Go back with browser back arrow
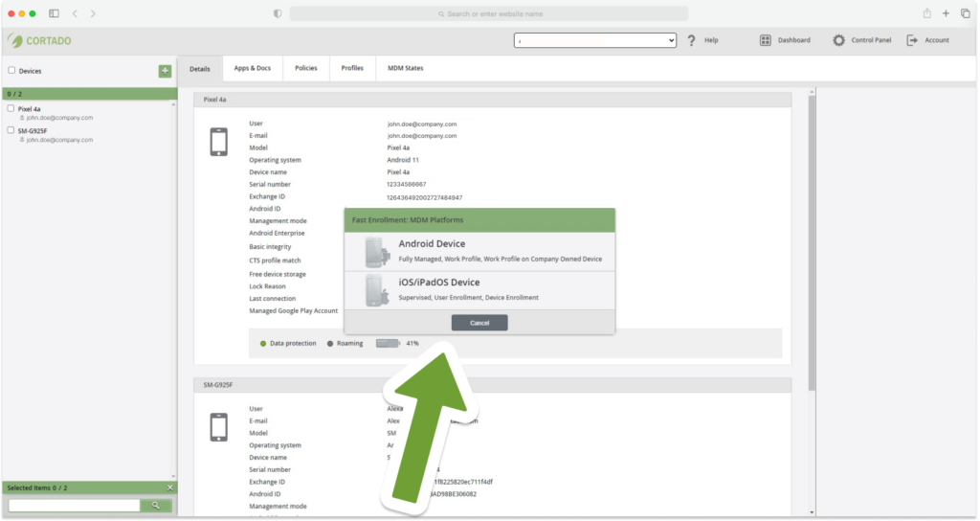The image size is (980, 521). [x=75, y=13]
